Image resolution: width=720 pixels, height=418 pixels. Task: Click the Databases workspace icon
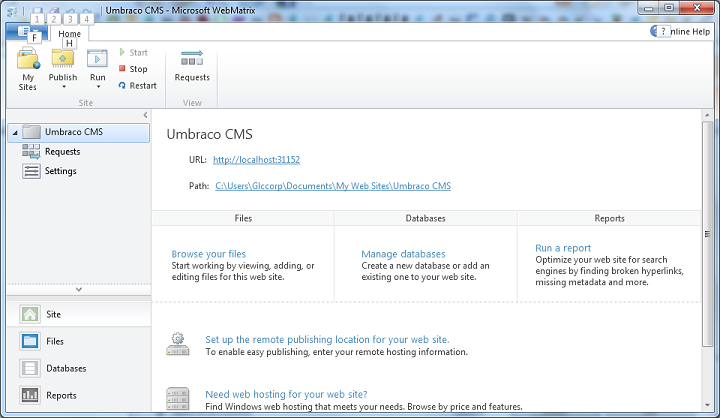point(30,368)
